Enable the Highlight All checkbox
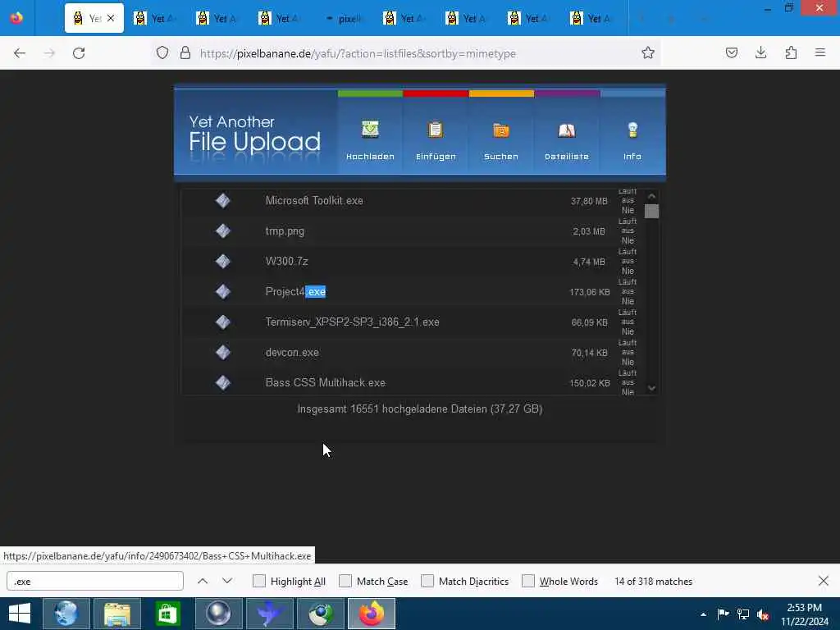840x630 pixels. tap(258, 582)
